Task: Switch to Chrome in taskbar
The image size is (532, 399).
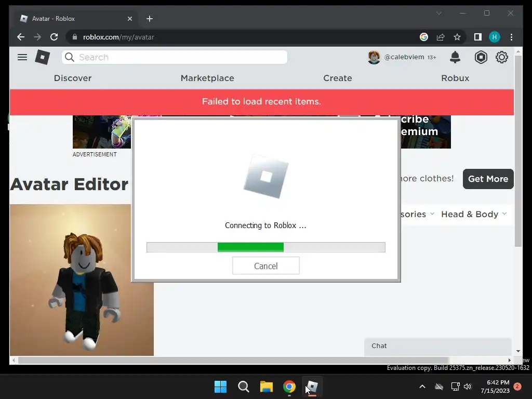Action: pos(289,387)
